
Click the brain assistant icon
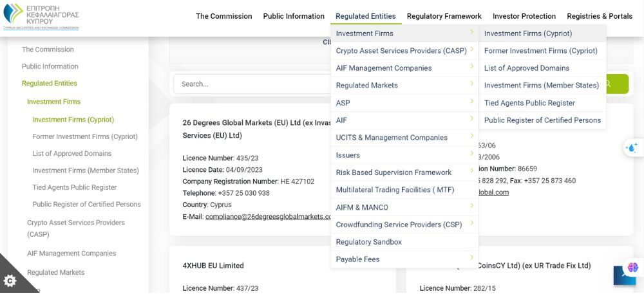click(x=632, y=267)
